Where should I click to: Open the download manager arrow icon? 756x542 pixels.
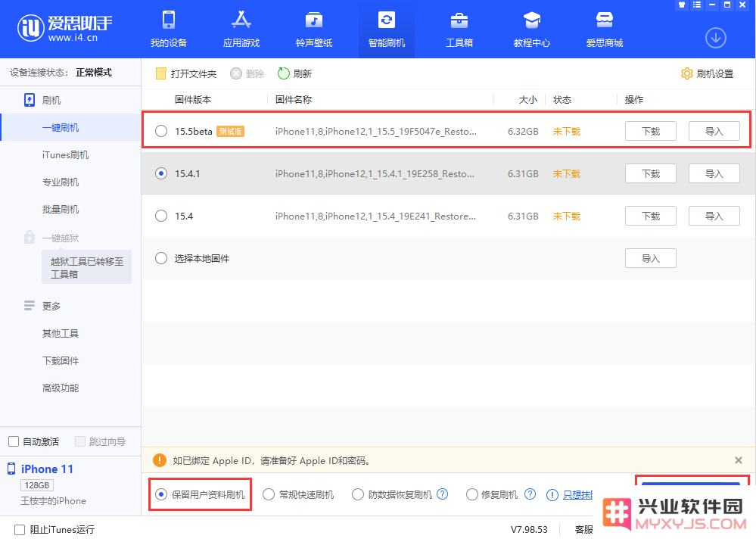point(715,38)
